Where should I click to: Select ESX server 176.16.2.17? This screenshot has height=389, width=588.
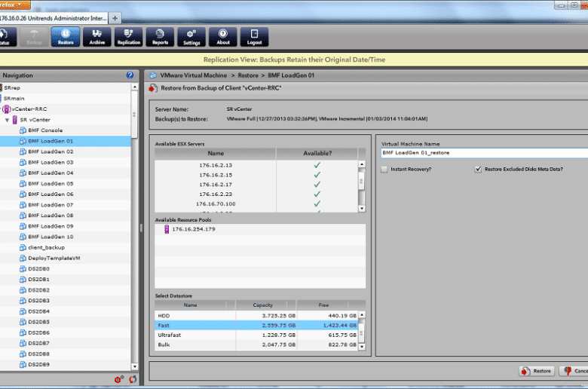216,185
